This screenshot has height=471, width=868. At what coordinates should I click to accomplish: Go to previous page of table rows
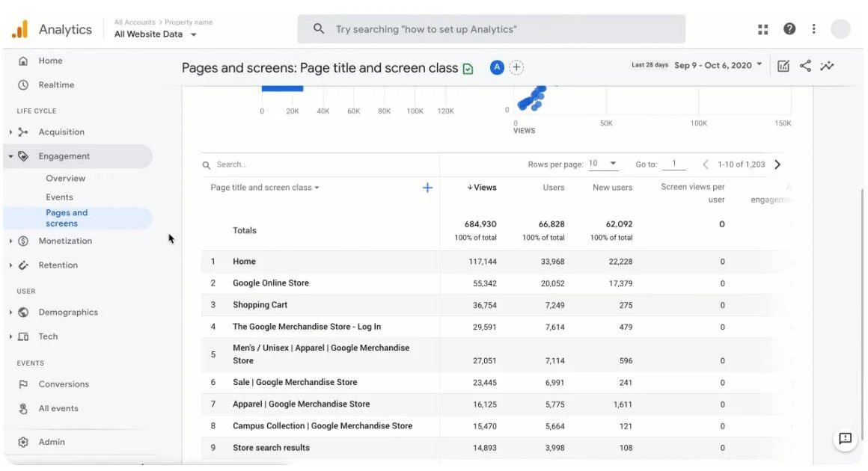pyautogui.click(x=705, y=164)
